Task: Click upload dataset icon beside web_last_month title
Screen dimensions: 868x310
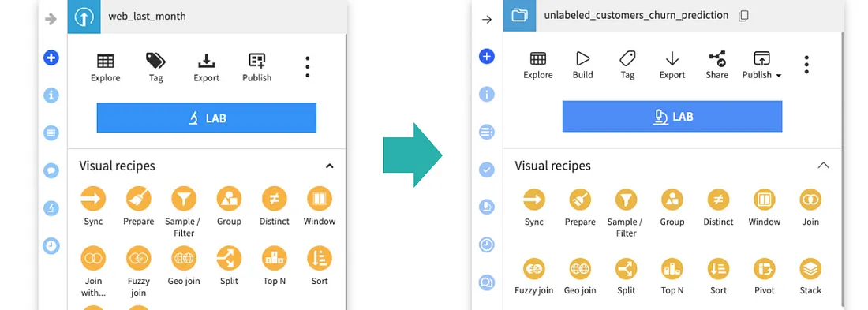Action: pyautogui.click(x=84, y=17)
